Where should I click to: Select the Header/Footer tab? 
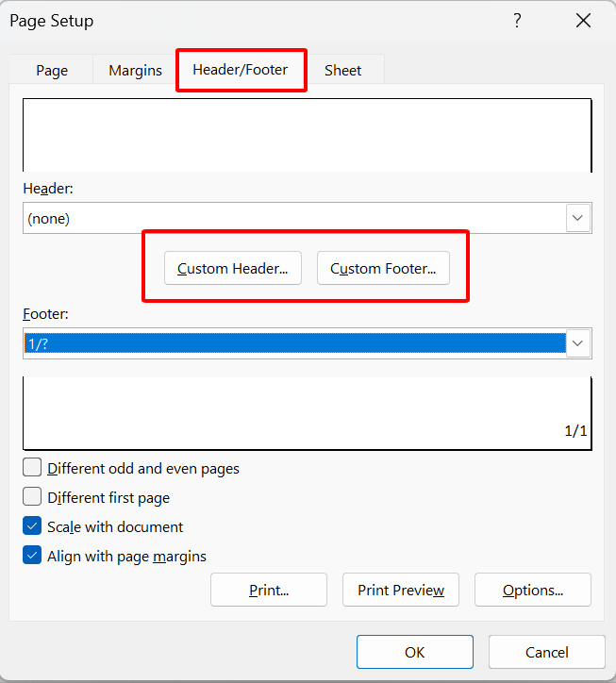pos(241,70)
